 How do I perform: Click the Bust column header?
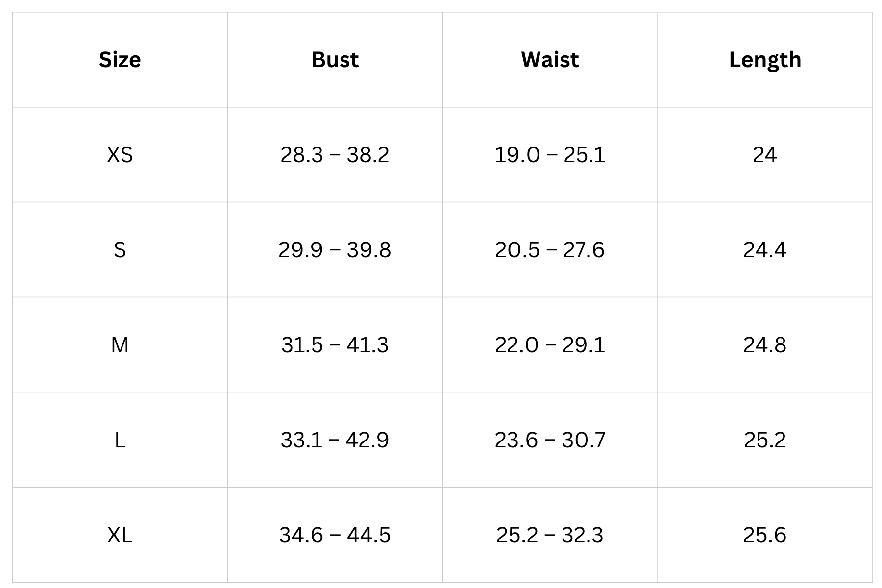(x=335, y=60)
